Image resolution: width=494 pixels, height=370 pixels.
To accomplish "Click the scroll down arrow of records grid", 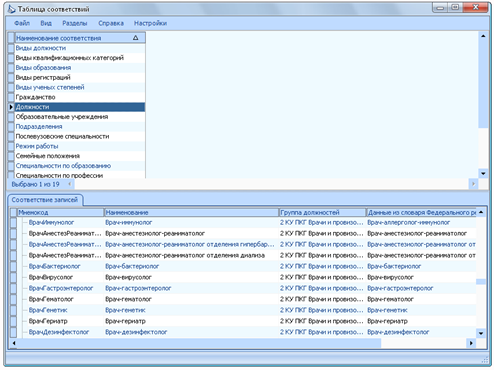I will [x=481, y=333].
